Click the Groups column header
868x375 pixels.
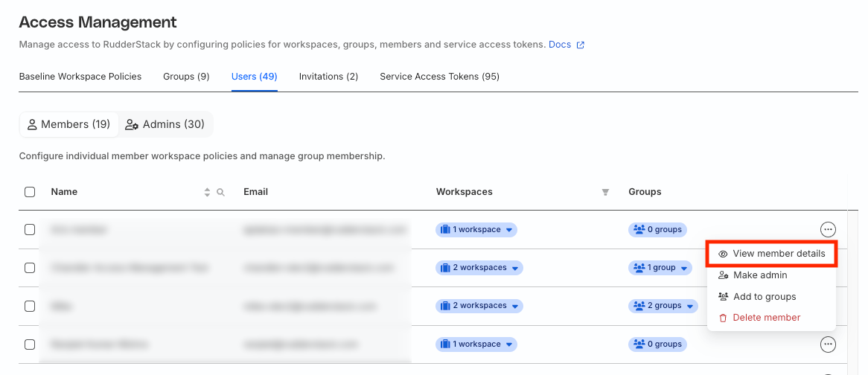click(645, 192)
